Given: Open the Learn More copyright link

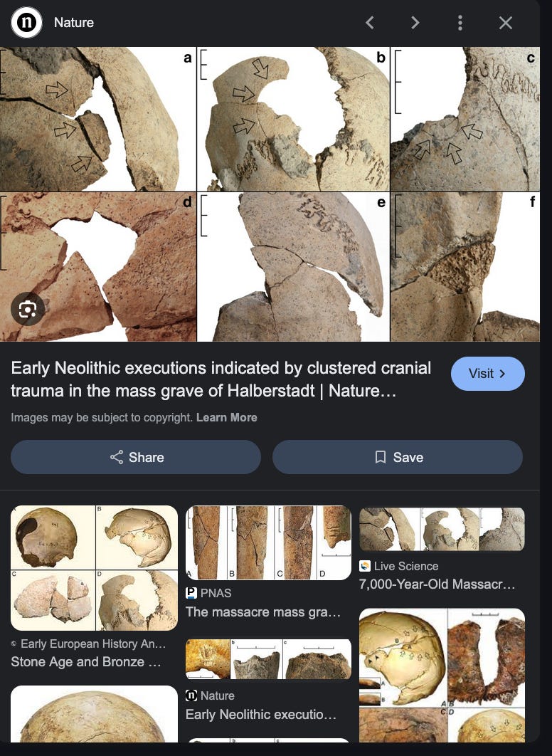Looking at the screenshot, I should coord(226,418).
